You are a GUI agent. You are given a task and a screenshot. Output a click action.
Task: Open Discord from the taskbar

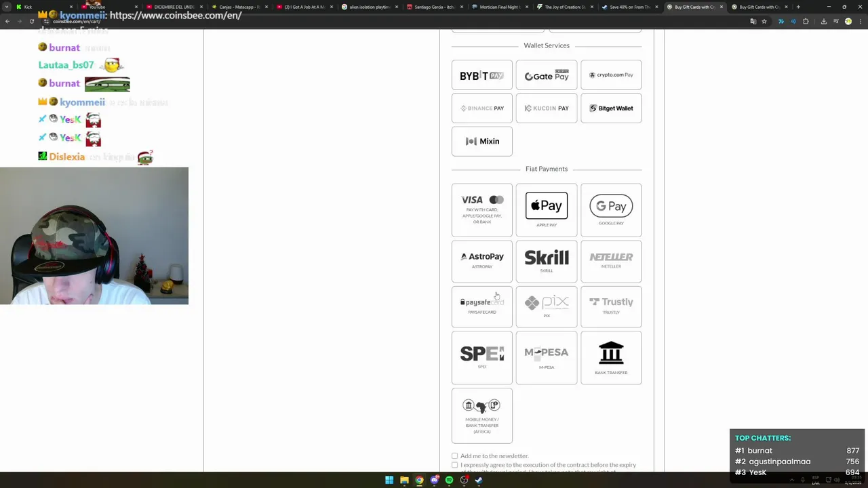click(435, 480)
